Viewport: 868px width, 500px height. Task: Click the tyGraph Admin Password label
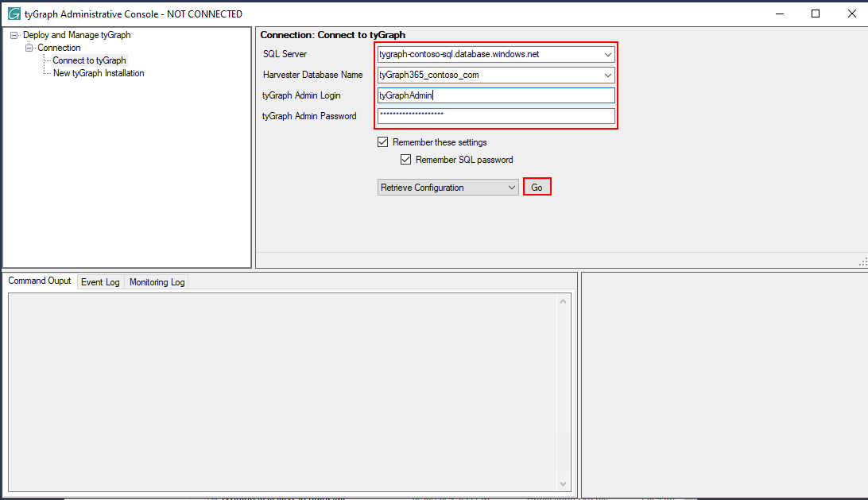(x=309, y=116)
